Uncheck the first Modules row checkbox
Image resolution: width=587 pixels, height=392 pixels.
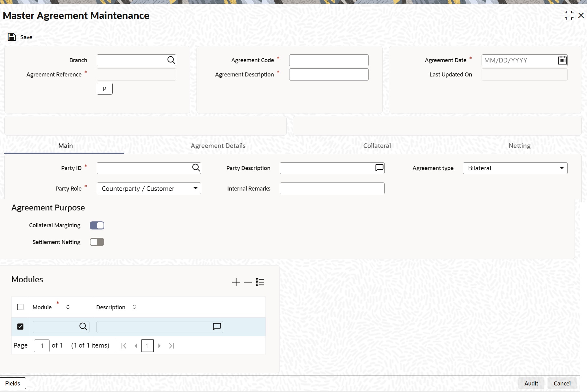(x=20, y=326)
